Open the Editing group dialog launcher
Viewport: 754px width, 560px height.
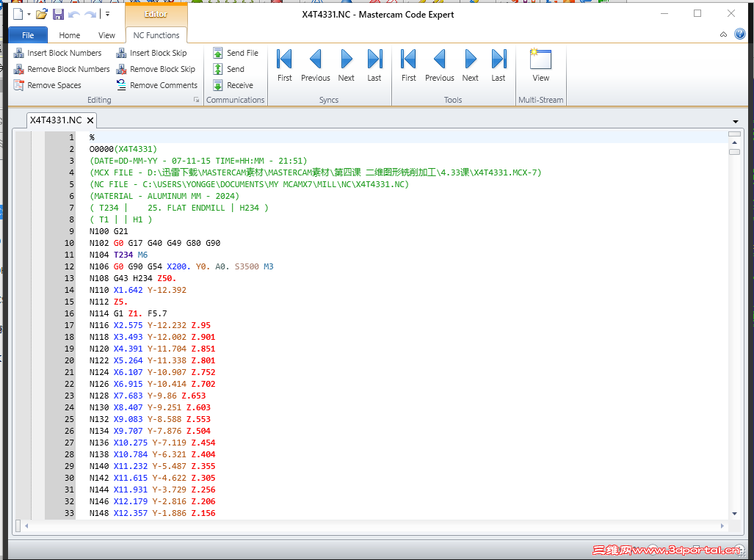click(x=196, y=100)
